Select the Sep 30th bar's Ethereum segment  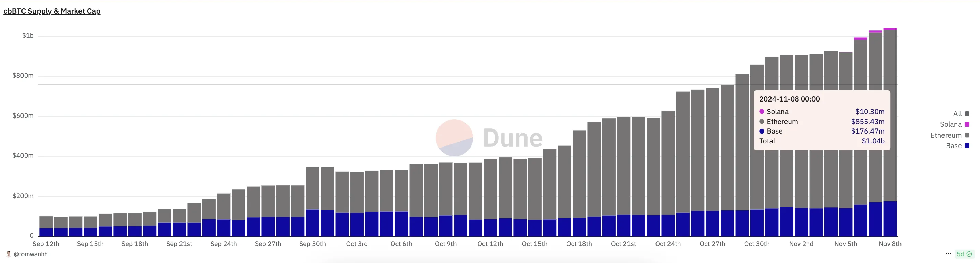[x=313, y=188]
